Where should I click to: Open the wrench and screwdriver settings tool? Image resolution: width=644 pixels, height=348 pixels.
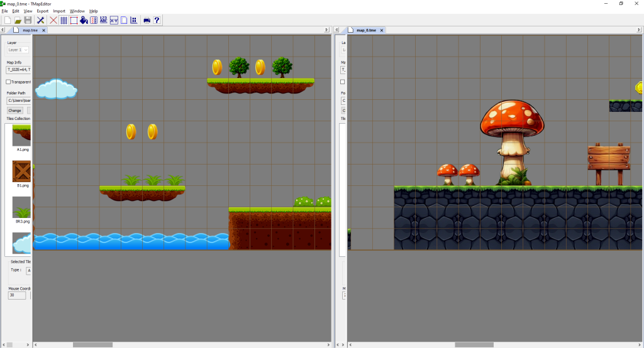[41, 20]
